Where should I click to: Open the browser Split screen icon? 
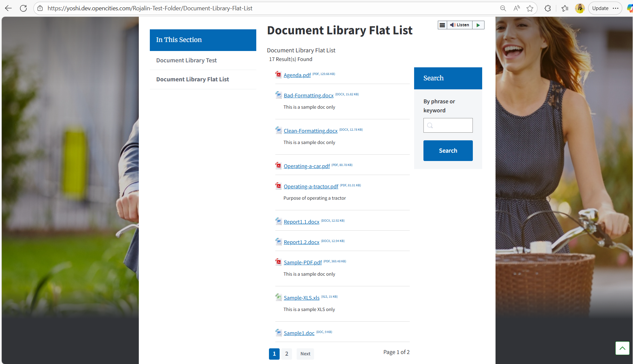click(548, 8)
